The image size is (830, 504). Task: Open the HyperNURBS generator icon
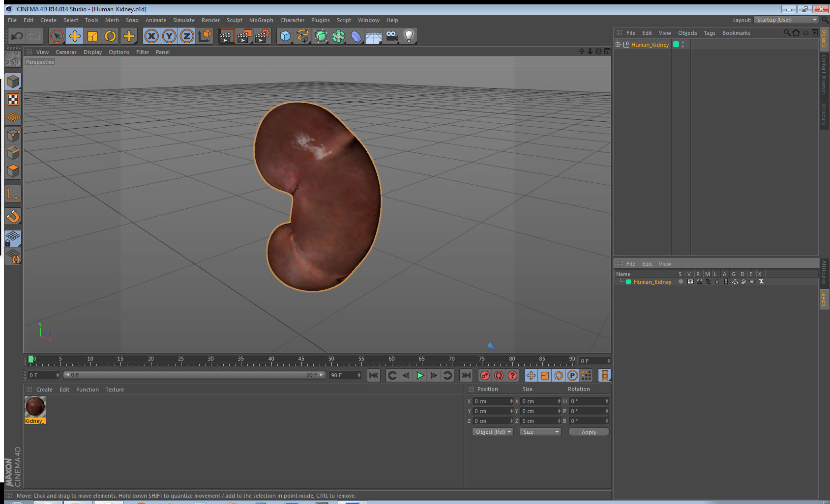(321, 36)
